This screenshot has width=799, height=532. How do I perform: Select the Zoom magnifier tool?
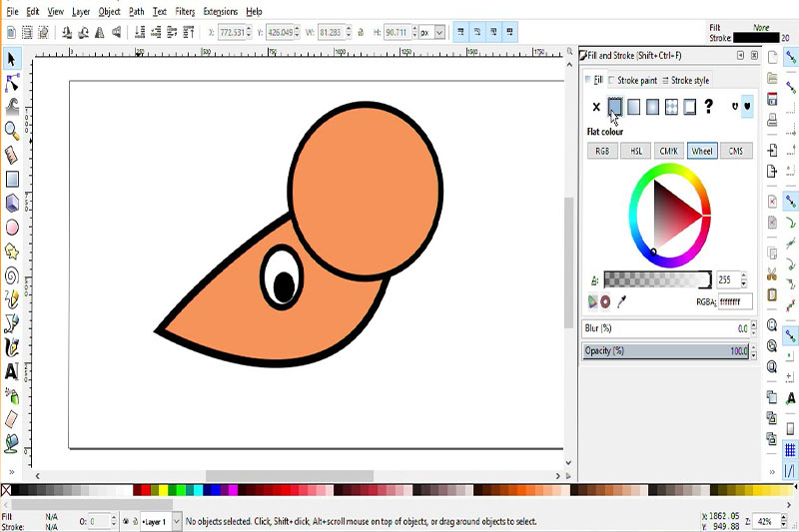tap(12, 130)
